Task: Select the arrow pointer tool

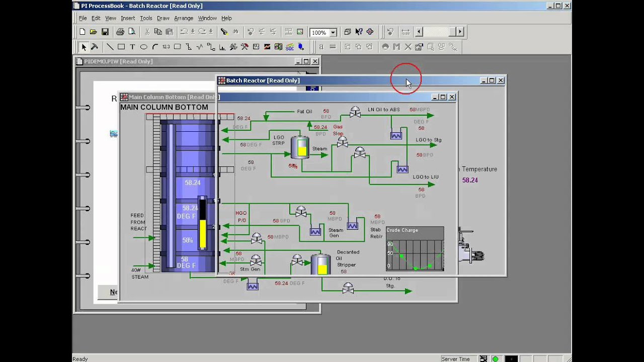Action: (84, 47)
